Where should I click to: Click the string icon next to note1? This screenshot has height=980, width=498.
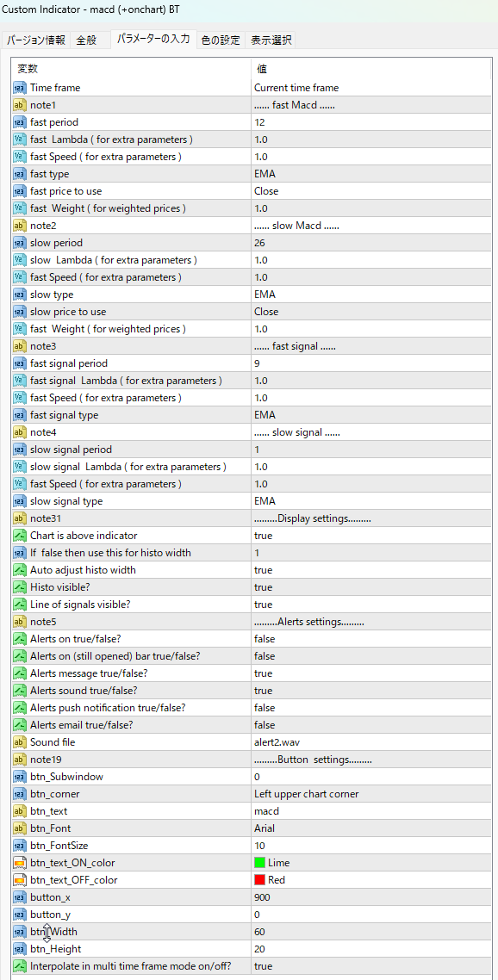pos(20,105)
